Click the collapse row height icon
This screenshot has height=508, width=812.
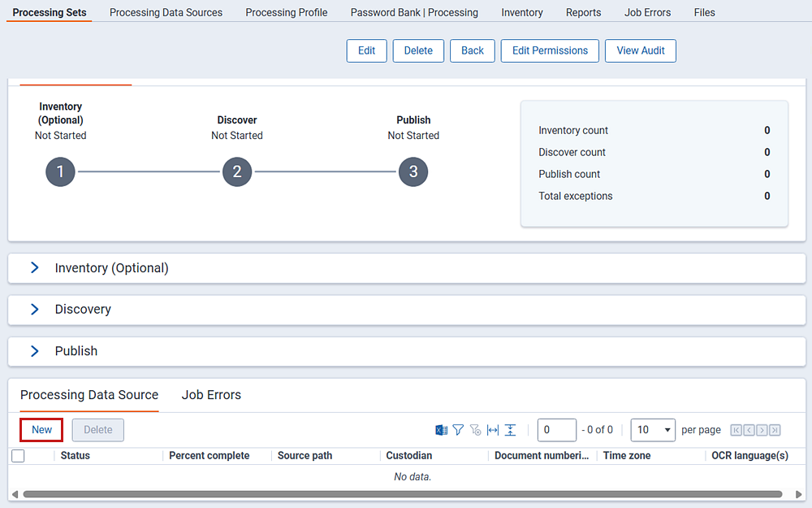[510, 430]
